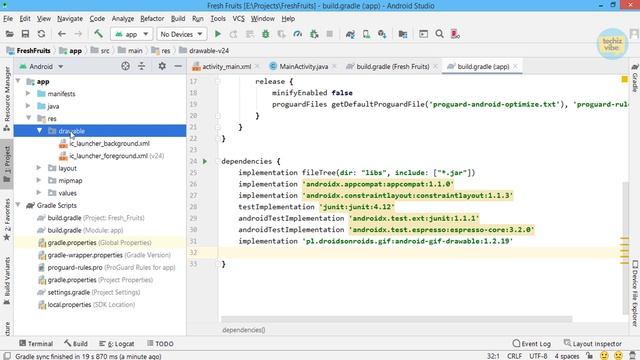Viewport: 640px width, 360px height.
Task: Close the build.gradle (app) tab
Action: (516, 66)
